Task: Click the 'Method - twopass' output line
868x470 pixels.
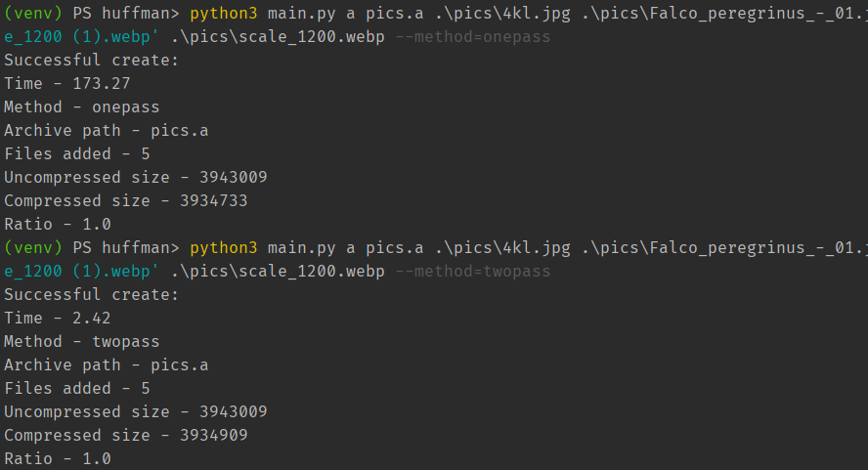Action: coord(82,342)
